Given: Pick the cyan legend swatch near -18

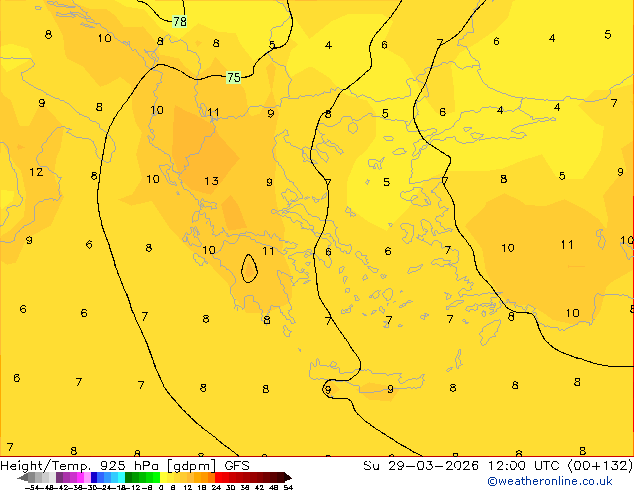Looking at the screenshot, I should pos(122,477).
